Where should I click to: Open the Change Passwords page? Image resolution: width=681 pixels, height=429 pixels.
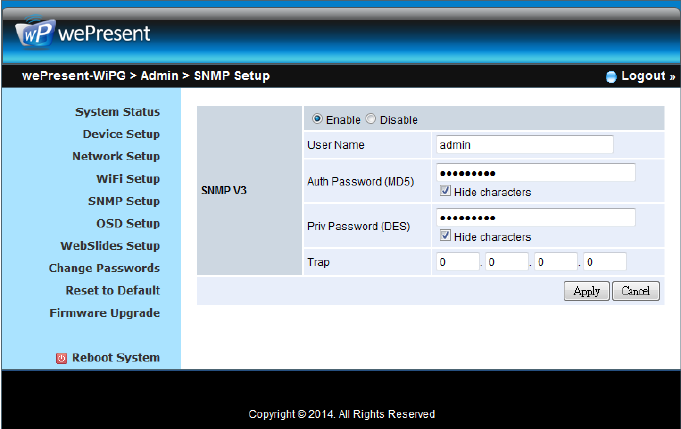pos(104,268)
